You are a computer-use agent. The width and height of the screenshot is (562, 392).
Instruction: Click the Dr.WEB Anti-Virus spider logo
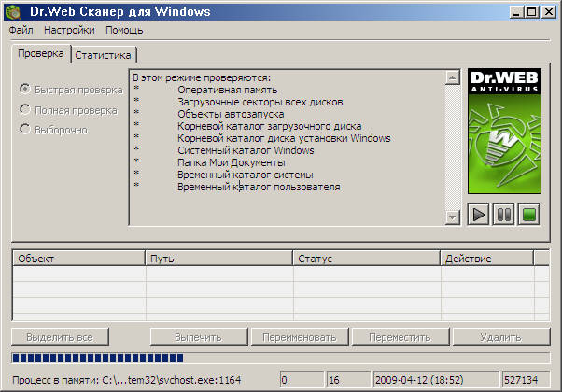pos(504,132)
